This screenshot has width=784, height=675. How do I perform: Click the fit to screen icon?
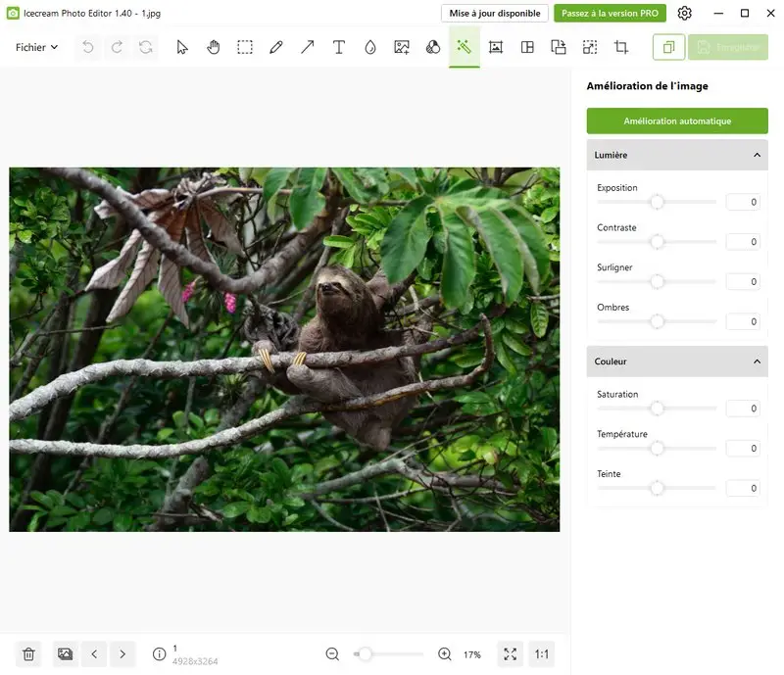tap(510, 654)
